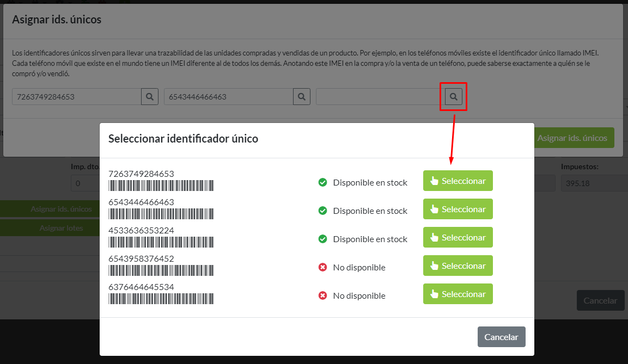This screenshot has width=628, height=364.
Task: Select identifier 6543446466463
Action: click(458, 209)
